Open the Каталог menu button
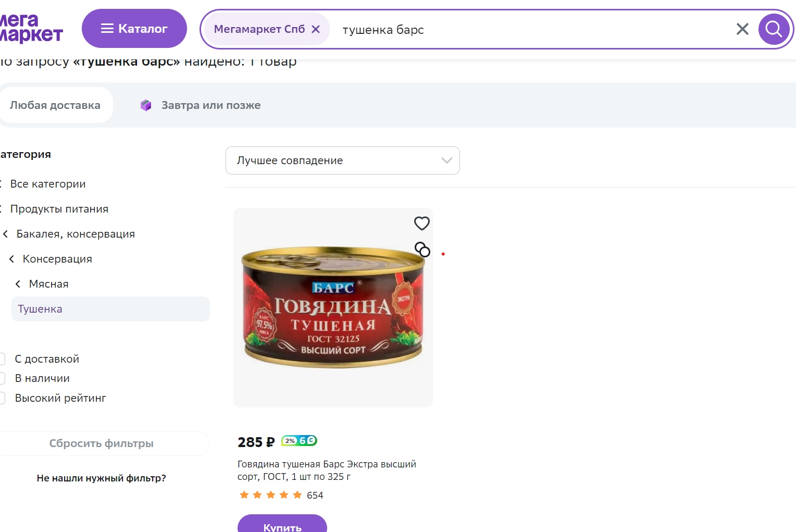The height and width of the screenshot is (532, 796). tap(134, 29)
